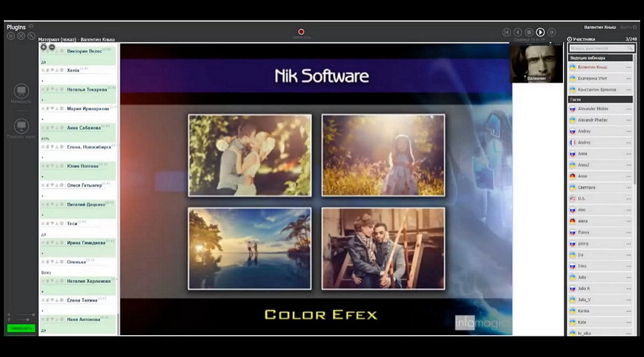This screenshot has width=644, height=357.
Task: Open options menu for Anna2
Action: point(629,165)
